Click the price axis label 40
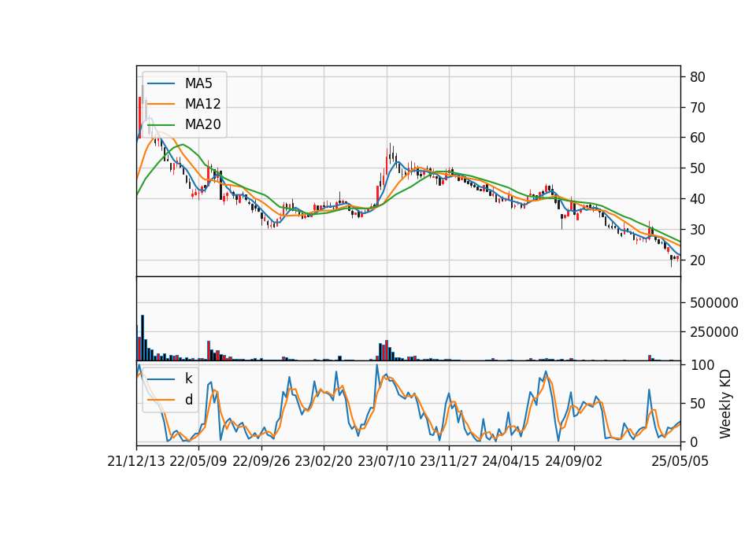The height and width of the screenshot is (543, 756). 697,199
